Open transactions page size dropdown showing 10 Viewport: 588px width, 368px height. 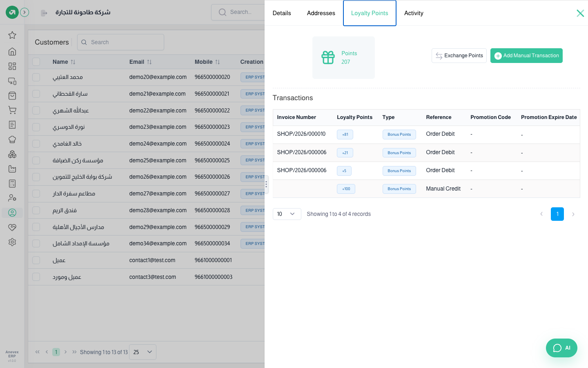click(287, 214)
